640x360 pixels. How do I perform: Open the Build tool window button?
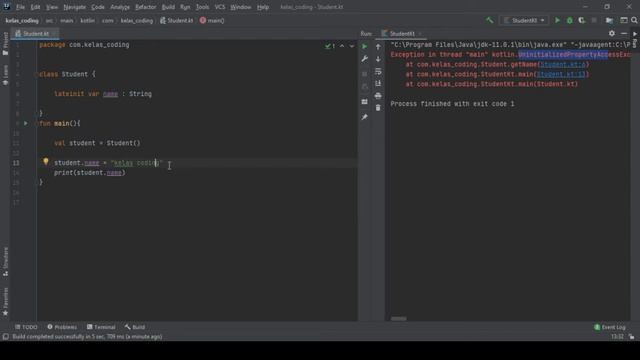pos(135,327)
